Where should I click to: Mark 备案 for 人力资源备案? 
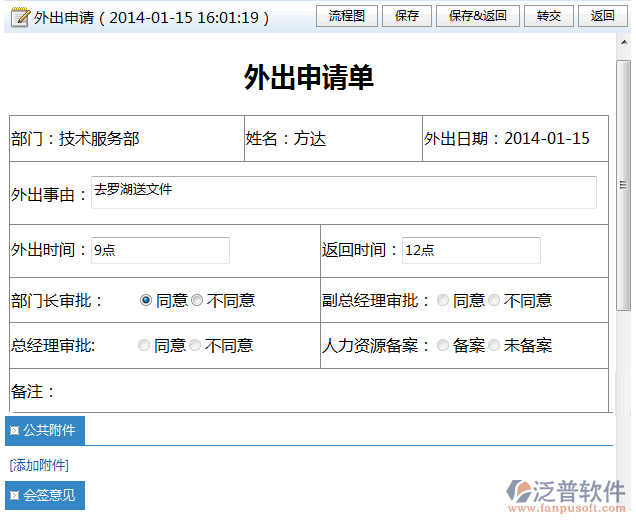point(443,345)
